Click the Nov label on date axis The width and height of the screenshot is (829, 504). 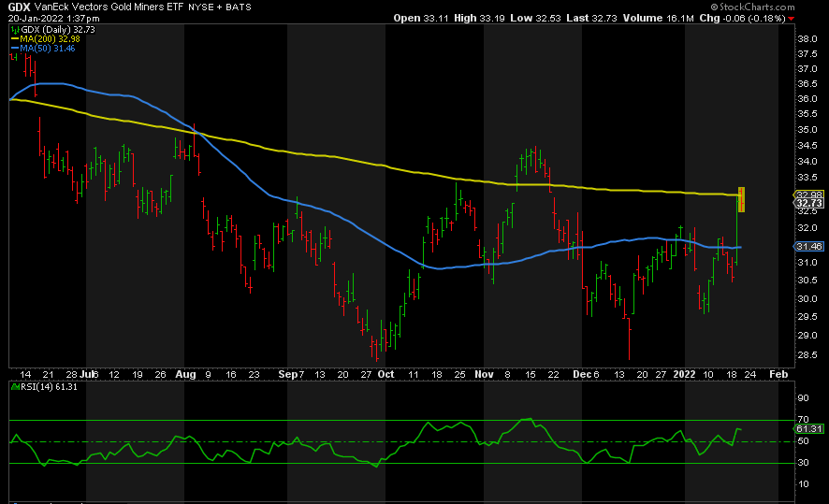(484, 374)
